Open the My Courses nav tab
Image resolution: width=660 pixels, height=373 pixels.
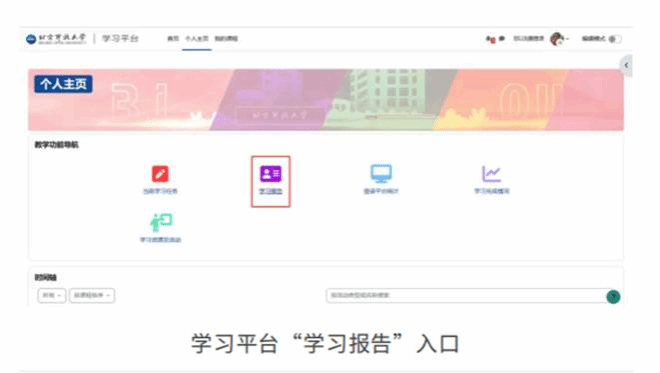[x=226, y=39]
